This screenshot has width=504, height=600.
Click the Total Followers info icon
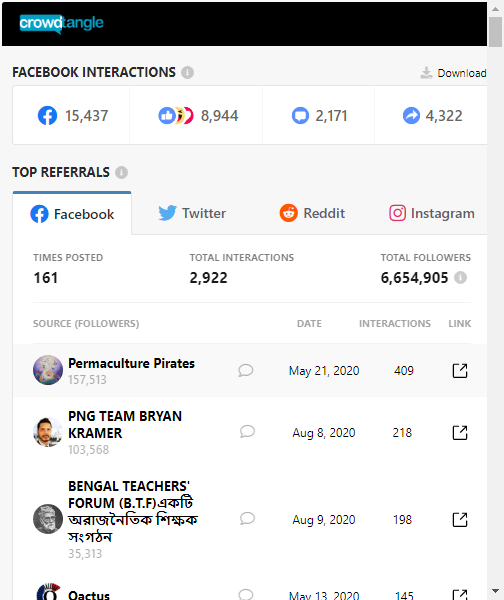[x=460, y=278]
